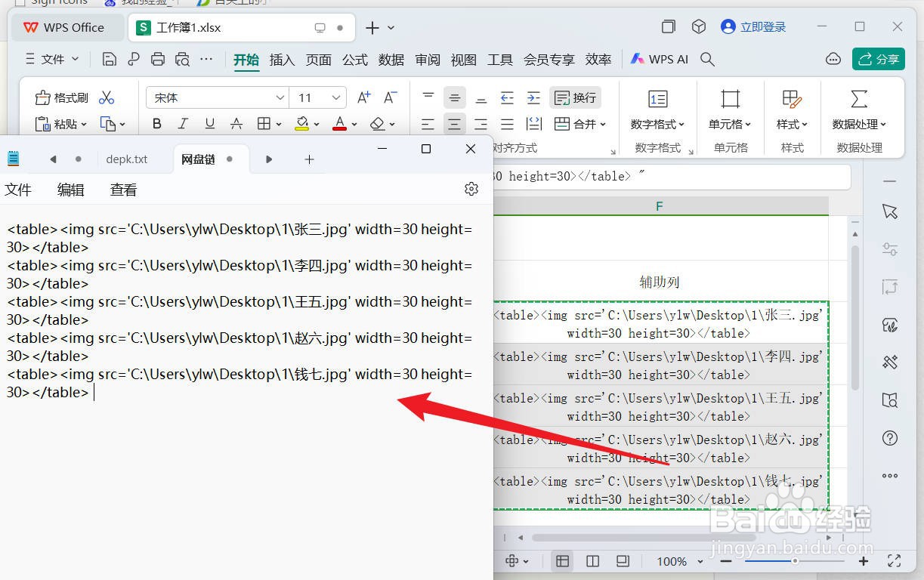Toggle Strikethrough formatting

click(236, 124)
